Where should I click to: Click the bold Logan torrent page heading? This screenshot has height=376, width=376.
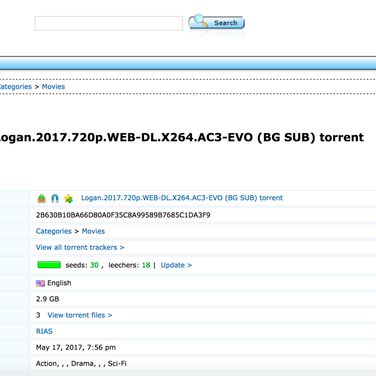[182, 137]
